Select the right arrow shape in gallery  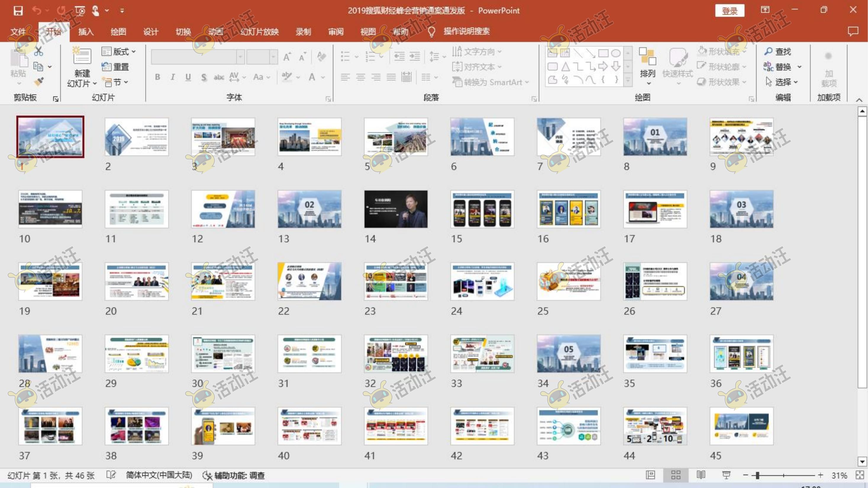pyautogui.click(x=603, y=66)
